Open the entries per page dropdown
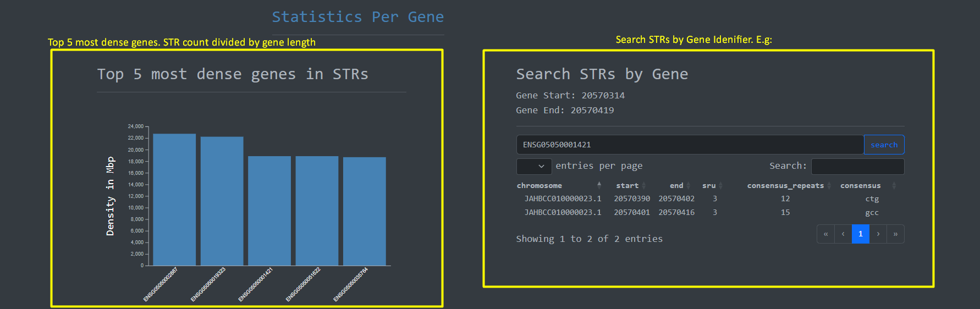This screenshot has height=309, width=980. point(533,166)
